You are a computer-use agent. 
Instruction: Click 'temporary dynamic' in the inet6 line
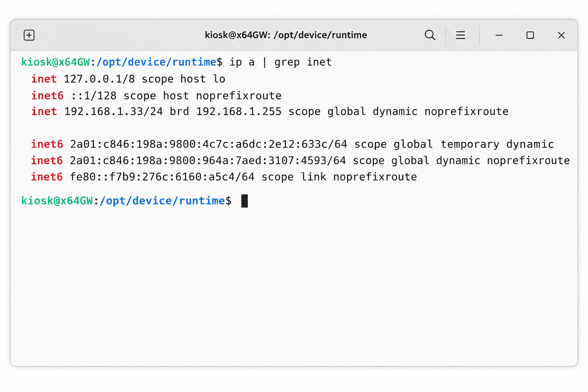click(x=497, y=144)
